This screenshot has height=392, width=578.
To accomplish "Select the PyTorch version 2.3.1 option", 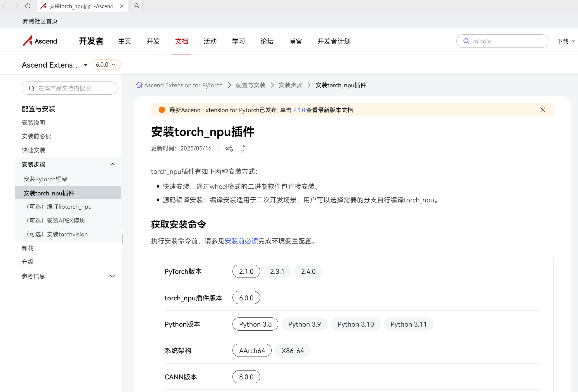I will click(x=277, y=271).
